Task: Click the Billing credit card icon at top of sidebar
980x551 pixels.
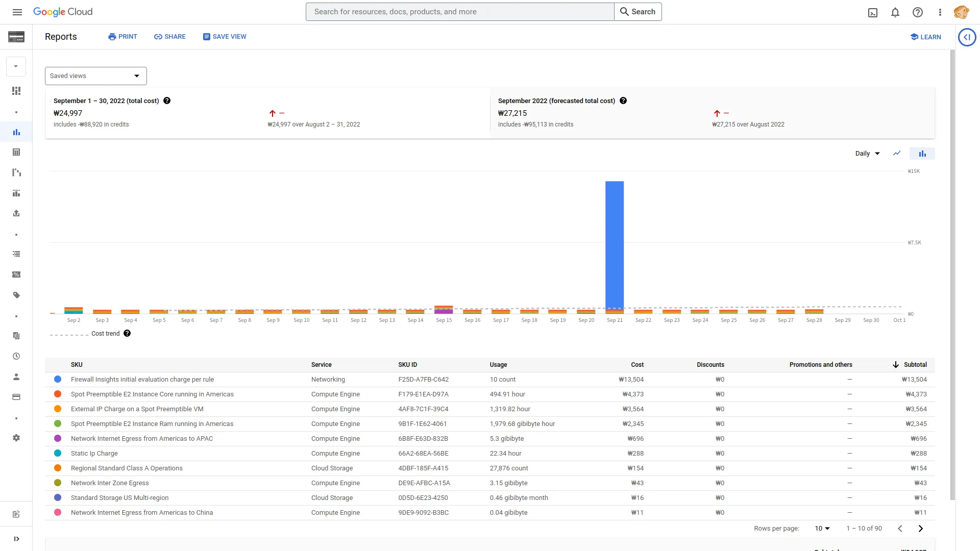Action: point(16,37)
